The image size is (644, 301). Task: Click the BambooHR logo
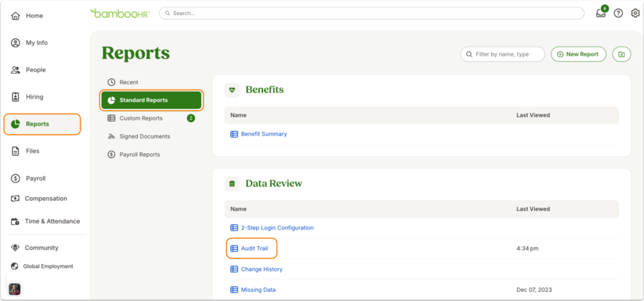120,13
